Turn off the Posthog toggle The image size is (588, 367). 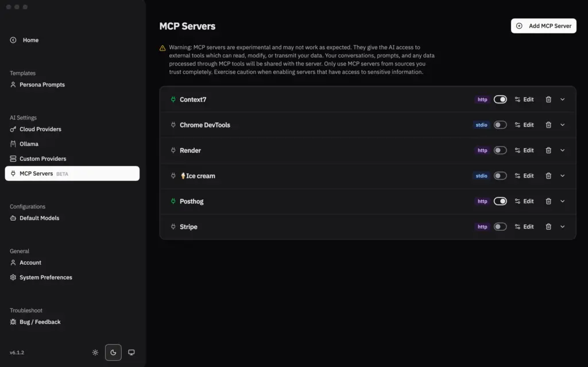[x=500, y=201]
